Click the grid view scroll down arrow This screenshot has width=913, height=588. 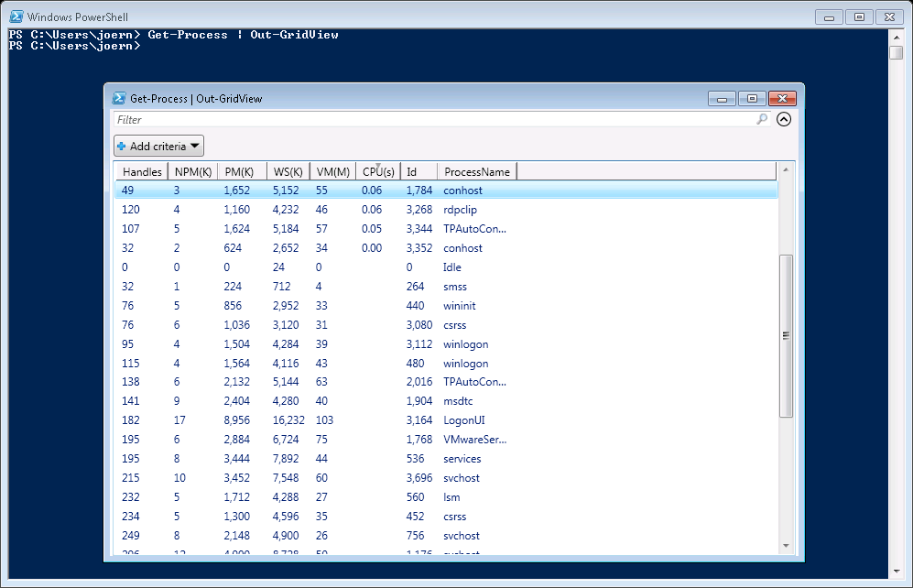tap(786, 546)
